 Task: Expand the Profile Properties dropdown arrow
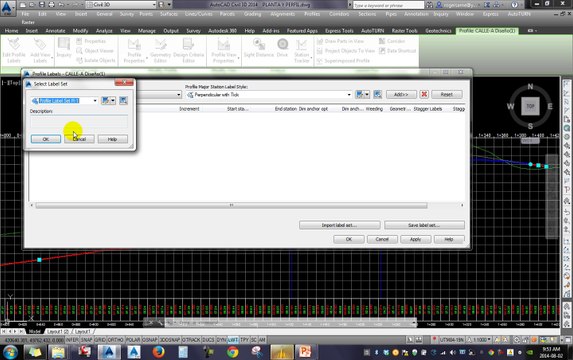coord(147,58)
